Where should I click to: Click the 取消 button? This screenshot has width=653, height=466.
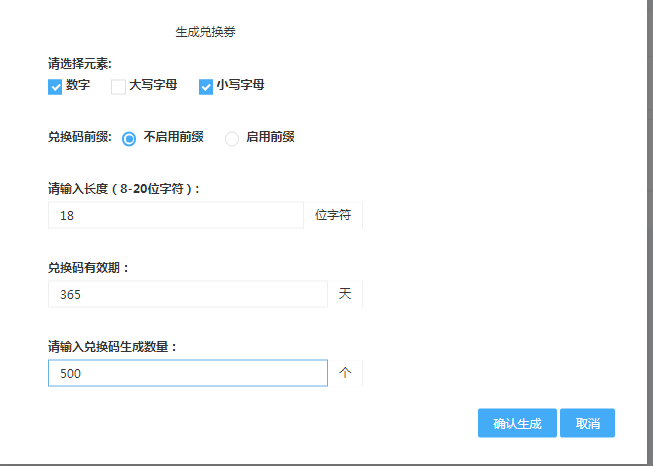587,423
